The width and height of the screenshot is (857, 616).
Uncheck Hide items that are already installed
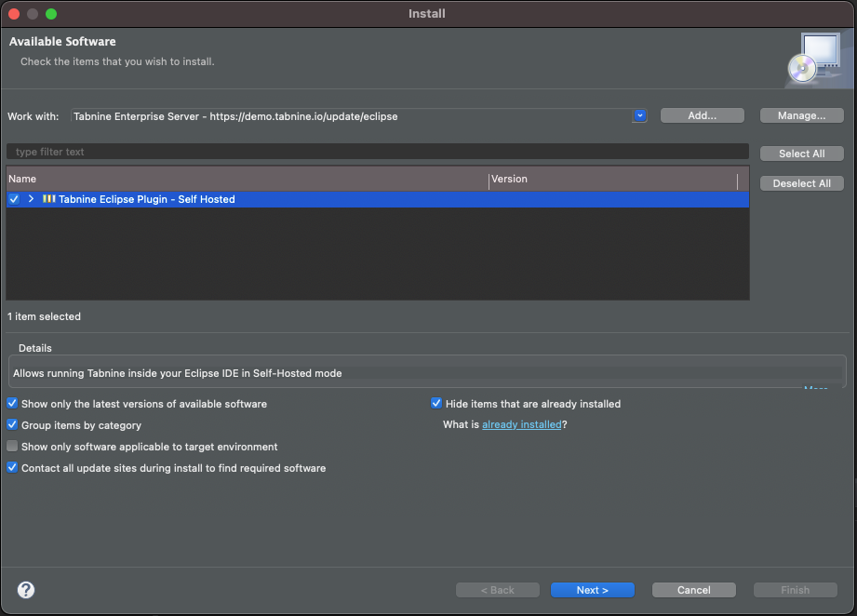pos(436,404)
